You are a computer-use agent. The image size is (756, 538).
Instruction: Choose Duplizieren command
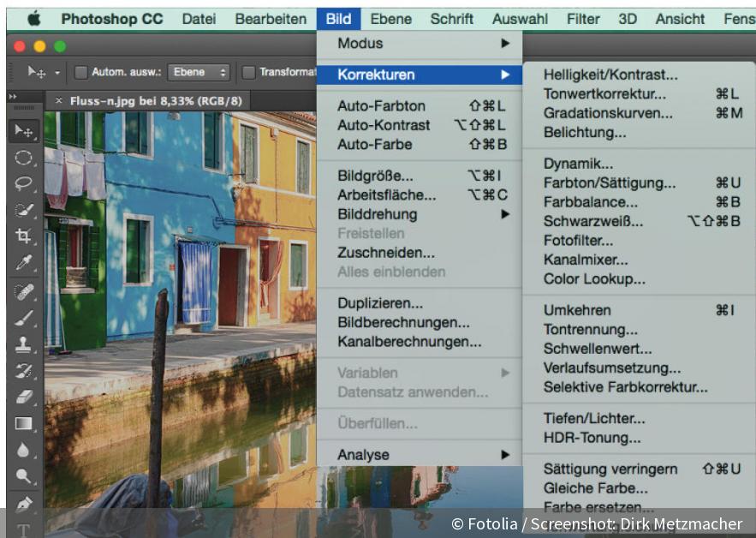pos(420,303)
